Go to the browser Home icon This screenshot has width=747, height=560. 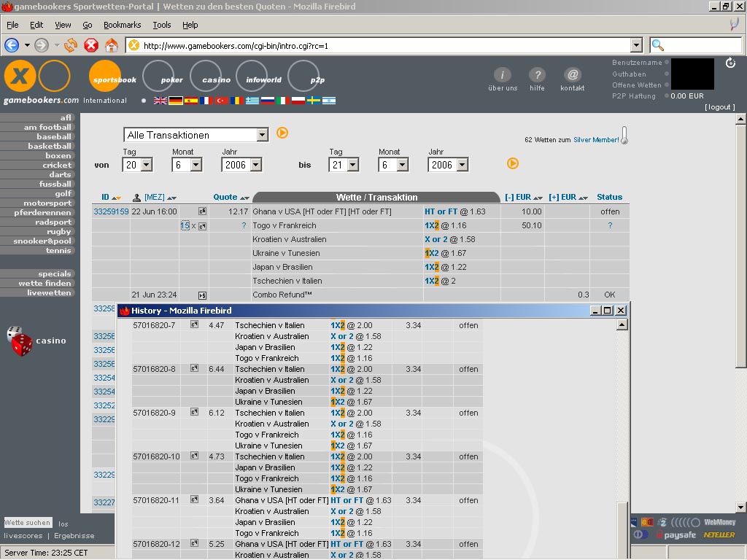point(112,45)
